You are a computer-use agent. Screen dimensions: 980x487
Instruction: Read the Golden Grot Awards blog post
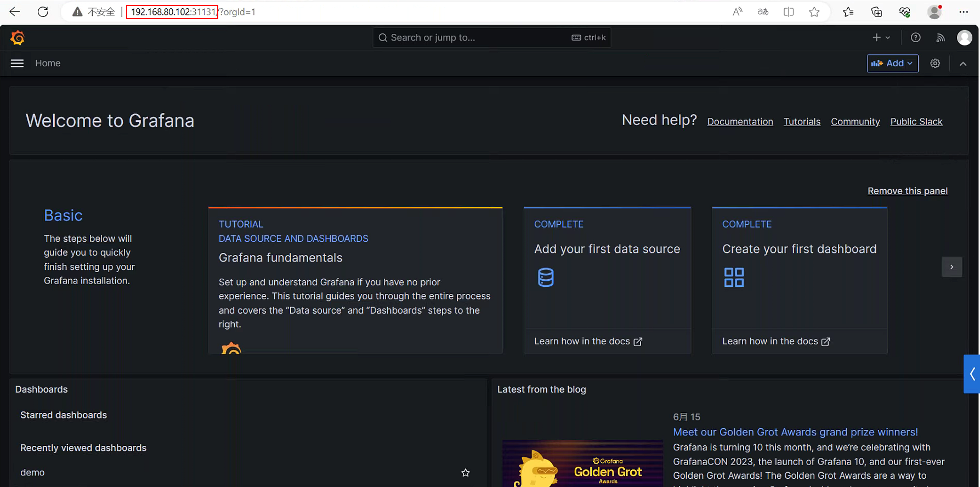[x=795, y=432]
